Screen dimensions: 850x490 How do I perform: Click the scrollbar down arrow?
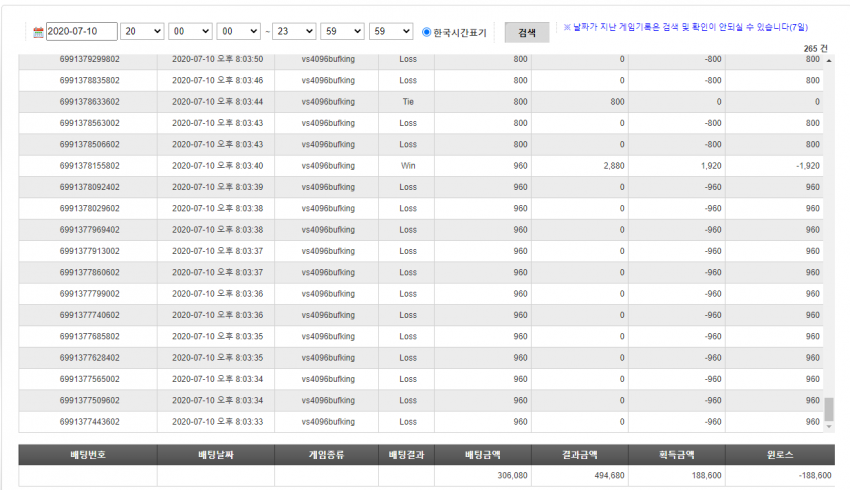pyautogui.click(x=829, y=427)
